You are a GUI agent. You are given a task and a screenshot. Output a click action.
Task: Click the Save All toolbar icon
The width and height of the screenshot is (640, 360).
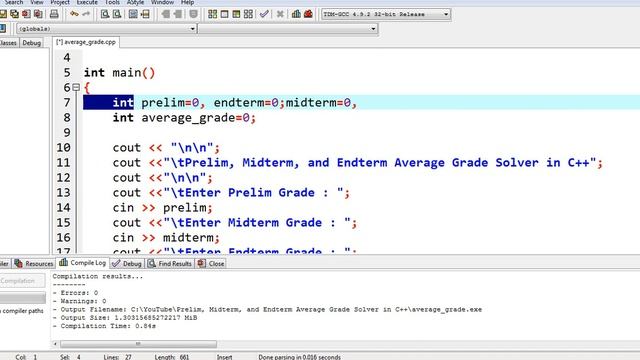[x=15, y=14]
